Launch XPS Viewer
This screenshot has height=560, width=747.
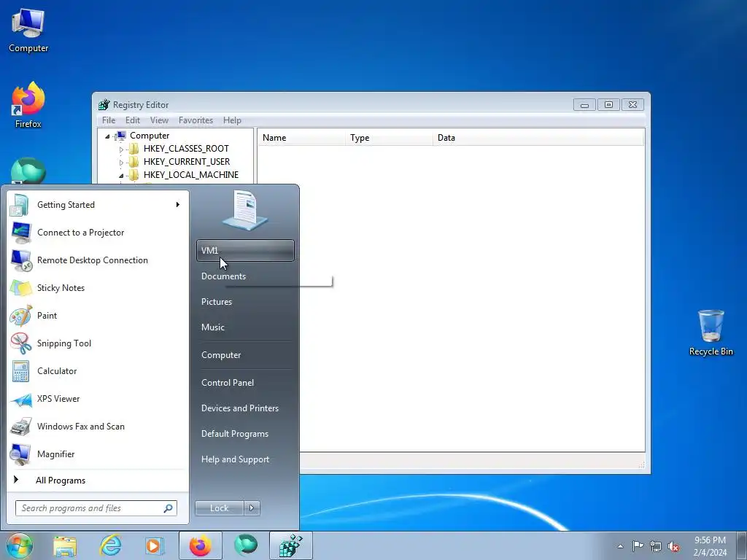pyautogui.click(x=98, y=399)
